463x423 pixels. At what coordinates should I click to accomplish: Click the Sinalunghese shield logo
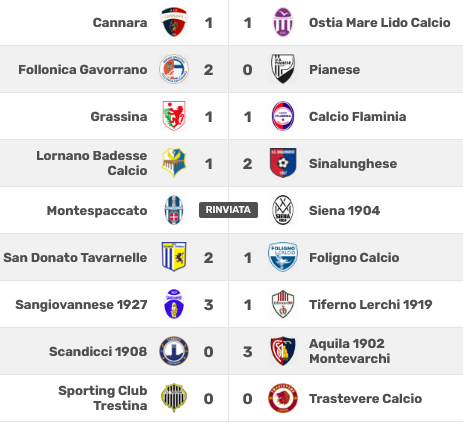tap(283, 163)
